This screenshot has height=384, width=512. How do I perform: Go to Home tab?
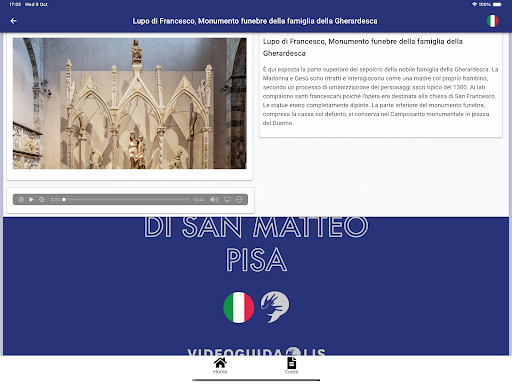[x=220, y=365]
